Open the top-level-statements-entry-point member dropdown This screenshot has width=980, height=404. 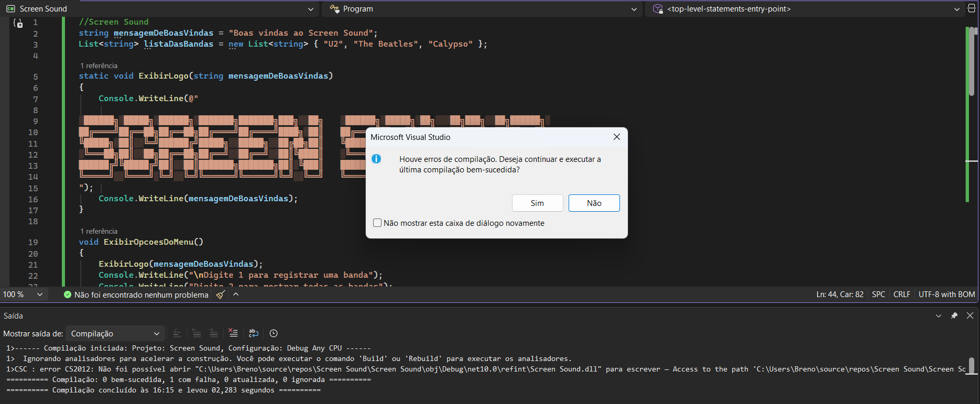pyautogui.click(x=957, y=9)
